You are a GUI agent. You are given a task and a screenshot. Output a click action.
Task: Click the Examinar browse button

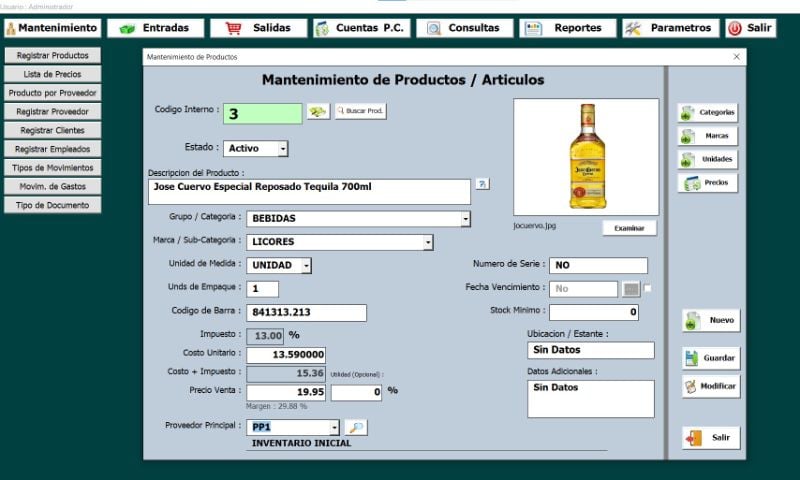(x=629, y=228)
